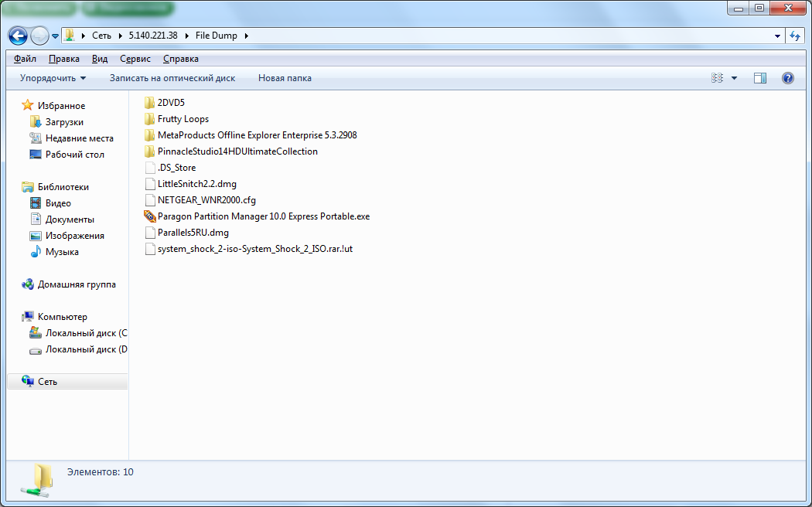
Task: Select the 2DVD5 folder icon
Action: (x=150, y=103)
